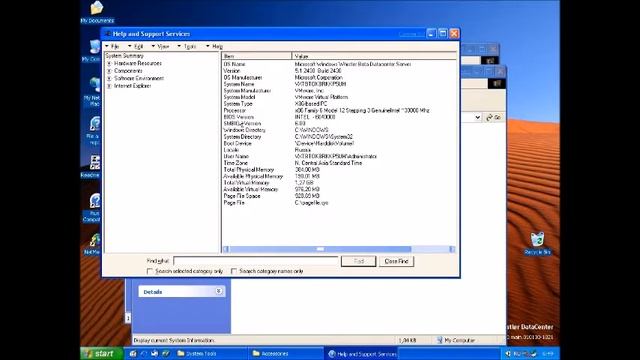Switch to System Tools taskbar window
The height and width of the screenshot is (360, 640).
point(210,353)
